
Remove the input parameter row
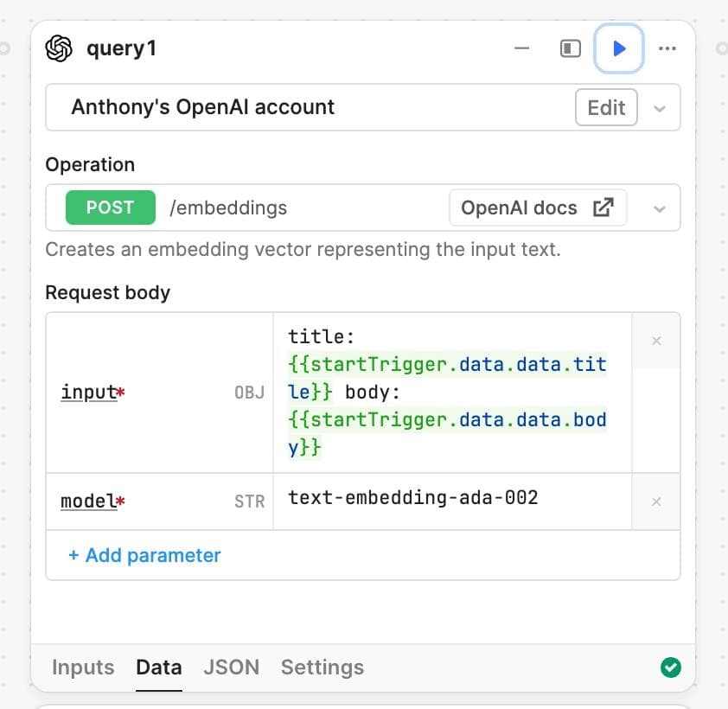click(x=656, y=341)
